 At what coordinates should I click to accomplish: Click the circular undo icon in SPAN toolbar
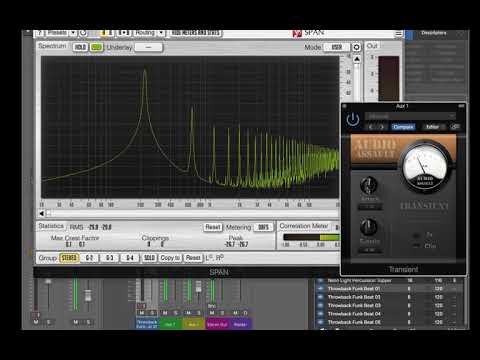[x=83, y=33]
